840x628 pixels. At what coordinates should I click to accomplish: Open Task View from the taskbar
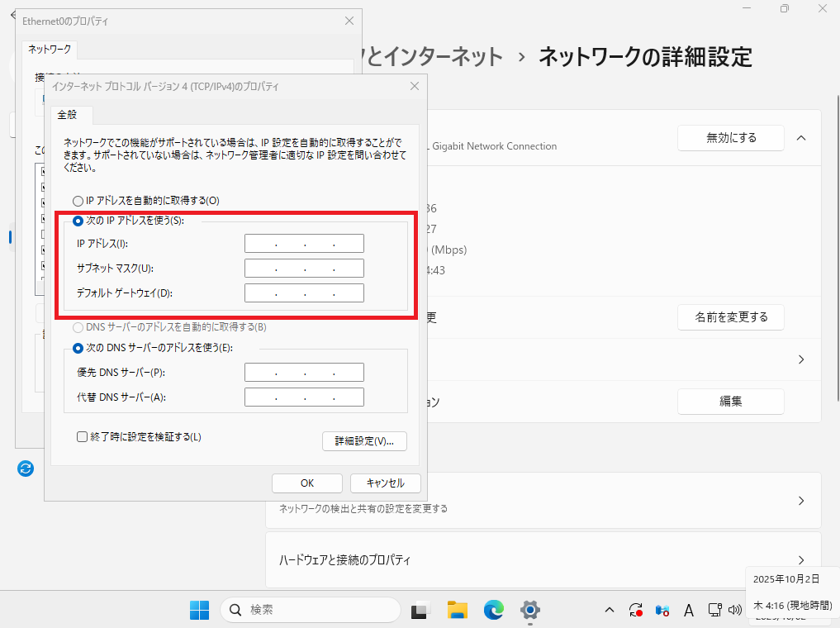420,610
